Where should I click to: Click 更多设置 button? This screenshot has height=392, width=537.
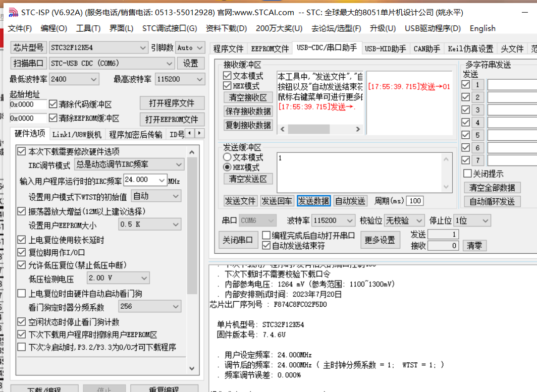point(380,240)
